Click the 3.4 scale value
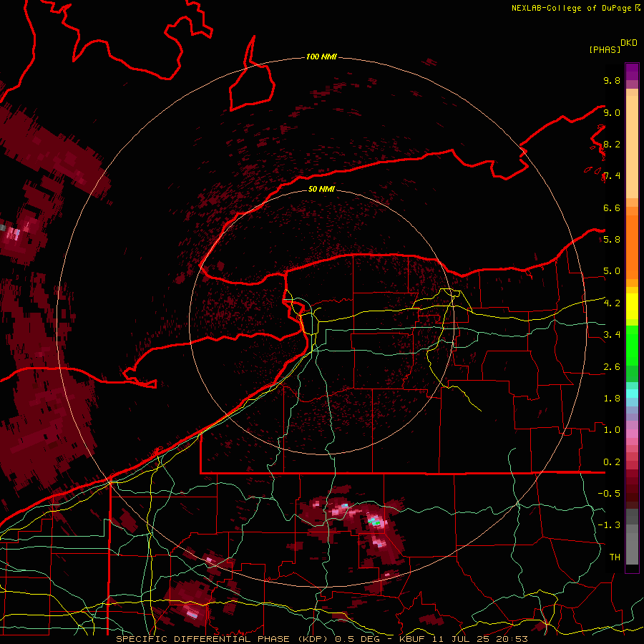Viewport: 644px width, 644px height. 612,335
